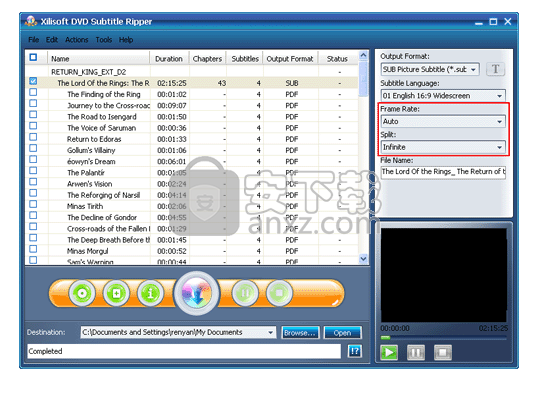554x395 pixels.
Task: Open the Output Format dropdown
Action: [x=430, y=69]
